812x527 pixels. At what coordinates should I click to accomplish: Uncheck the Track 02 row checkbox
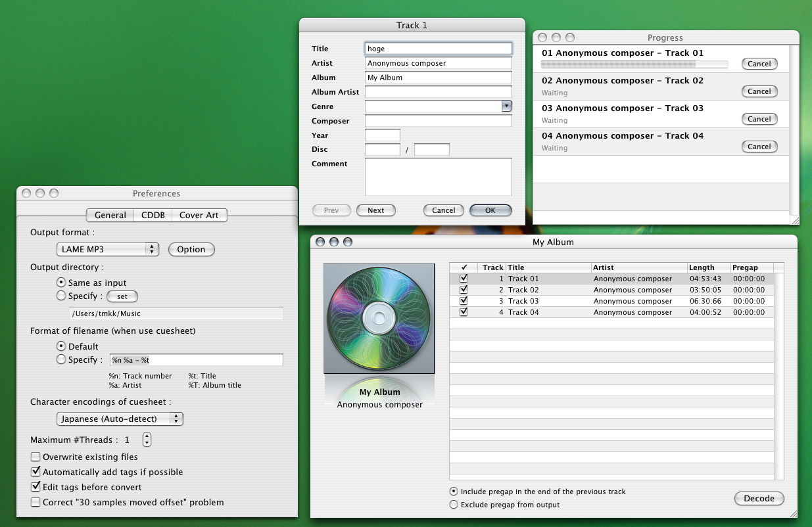(x=464, y=289)
